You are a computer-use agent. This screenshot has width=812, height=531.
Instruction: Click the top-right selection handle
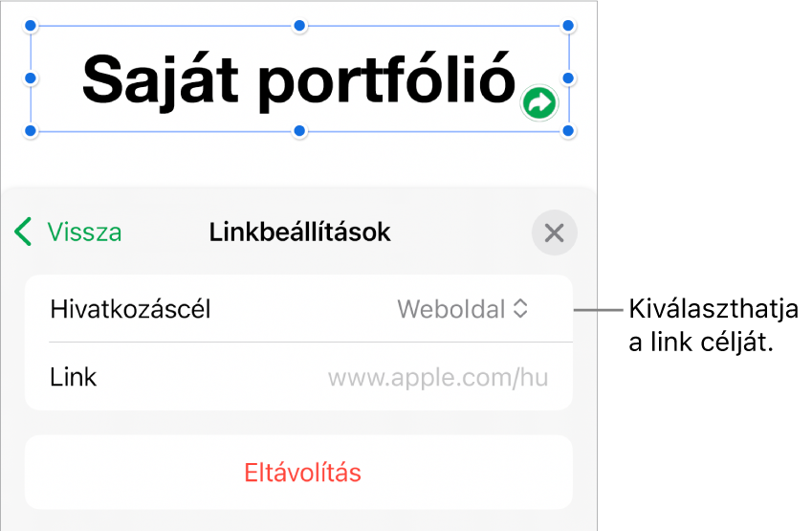568,26
